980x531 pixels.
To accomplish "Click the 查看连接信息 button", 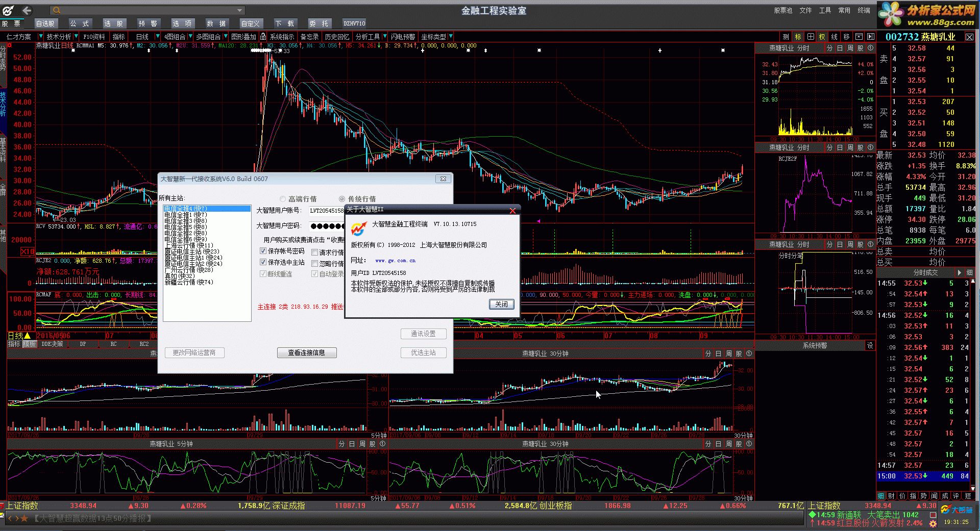I will [x=306, y=352].
